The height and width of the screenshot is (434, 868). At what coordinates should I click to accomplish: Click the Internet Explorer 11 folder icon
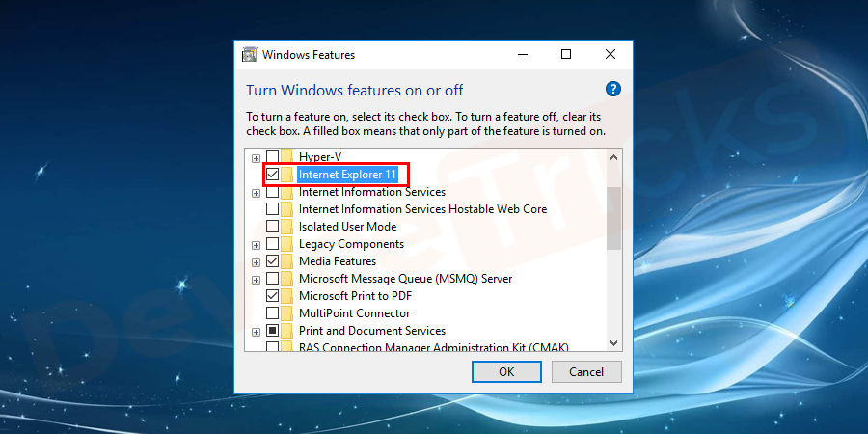[286, 175]
